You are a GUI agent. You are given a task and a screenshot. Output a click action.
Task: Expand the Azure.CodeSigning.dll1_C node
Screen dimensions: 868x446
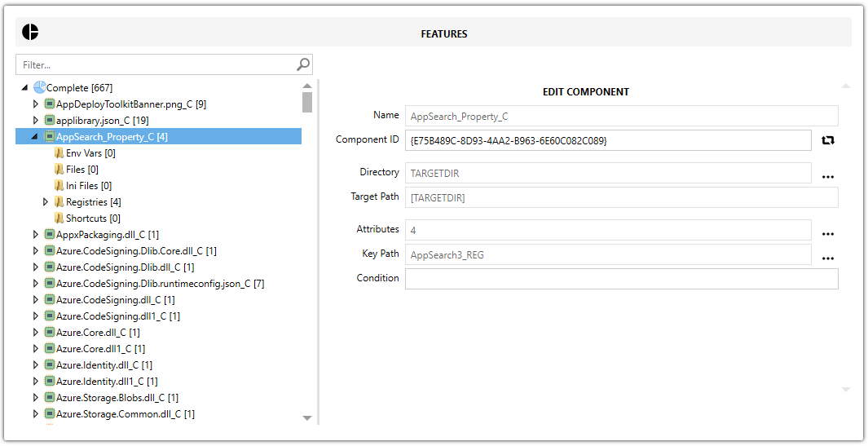(35, 316)
